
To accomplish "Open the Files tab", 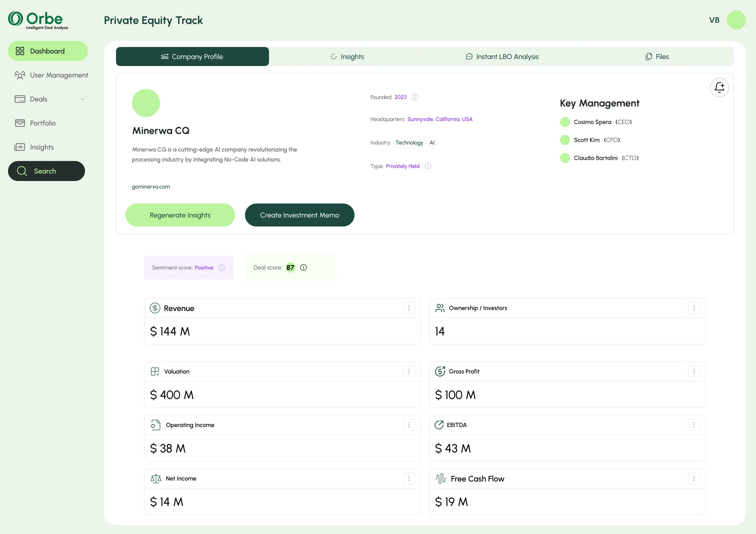I will 657,57.
